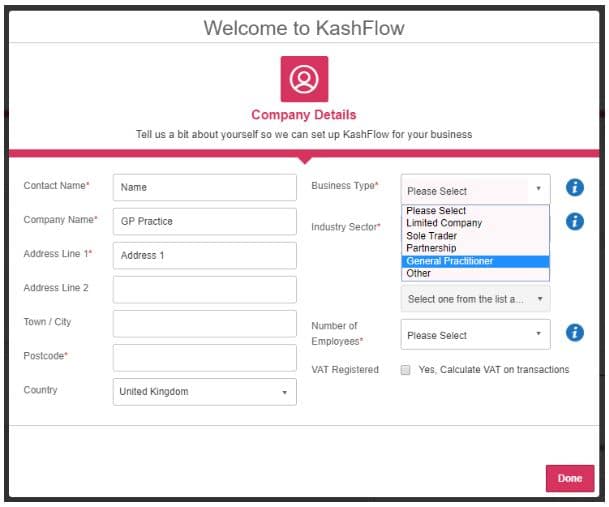Click the Company Details profile icon
609x507 pixels.
tap(304, 79)
